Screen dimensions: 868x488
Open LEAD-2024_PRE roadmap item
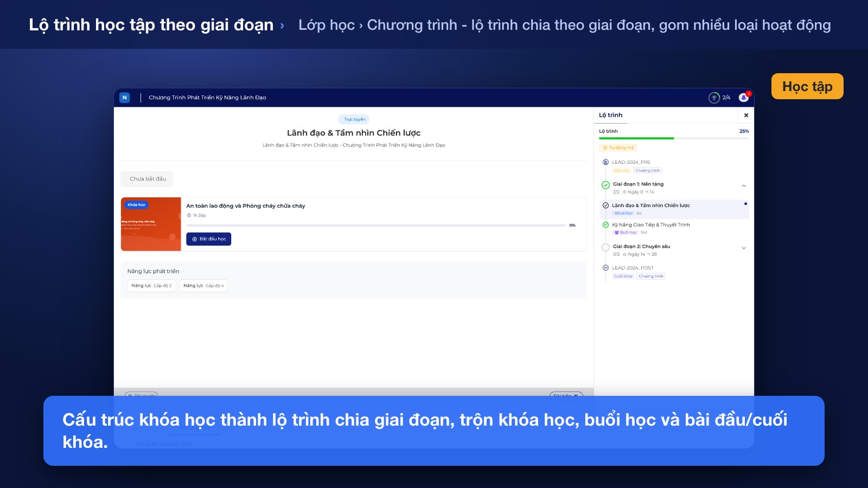tap(631, 162)
